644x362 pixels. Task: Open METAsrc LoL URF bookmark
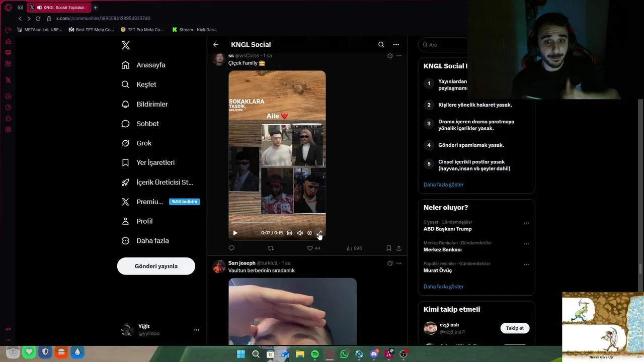pos(40,30)
